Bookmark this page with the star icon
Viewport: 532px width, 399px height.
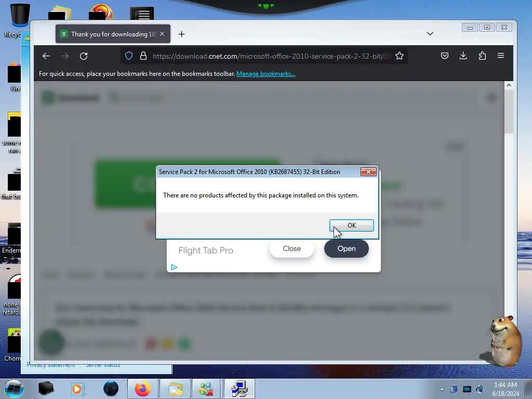tap(400, 56)
